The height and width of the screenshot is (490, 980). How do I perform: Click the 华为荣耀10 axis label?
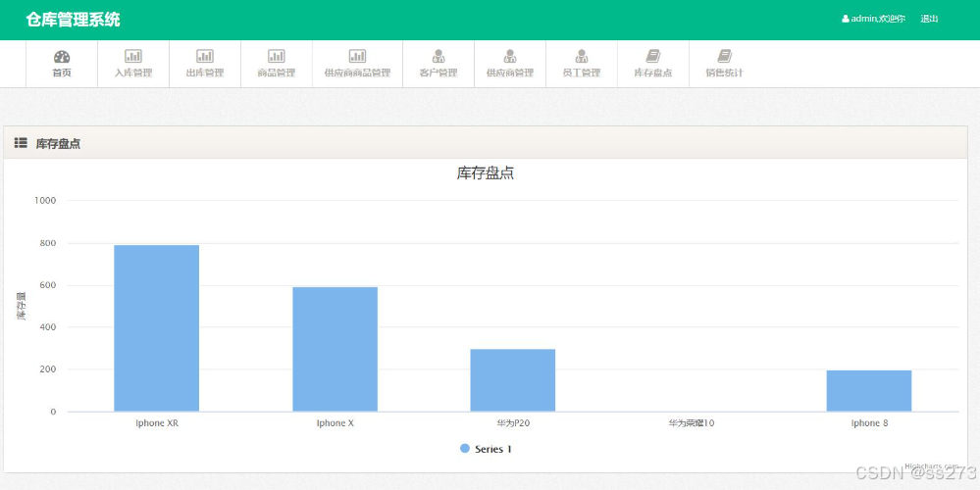tap(692, 423)
